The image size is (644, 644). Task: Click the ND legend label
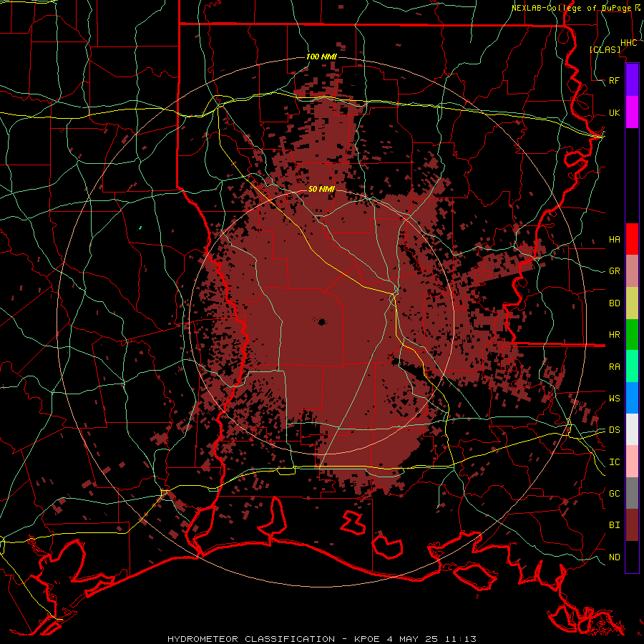coord(615,557)
